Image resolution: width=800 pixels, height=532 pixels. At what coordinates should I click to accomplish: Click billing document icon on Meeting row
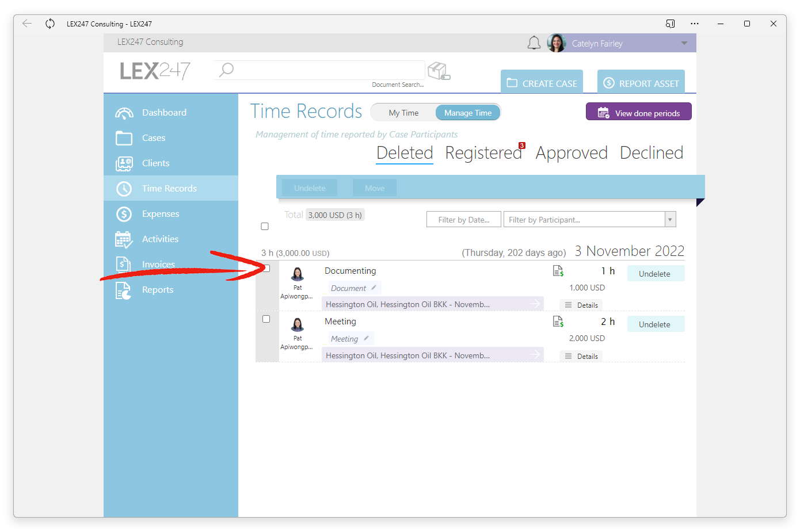[x=558, y=322]
